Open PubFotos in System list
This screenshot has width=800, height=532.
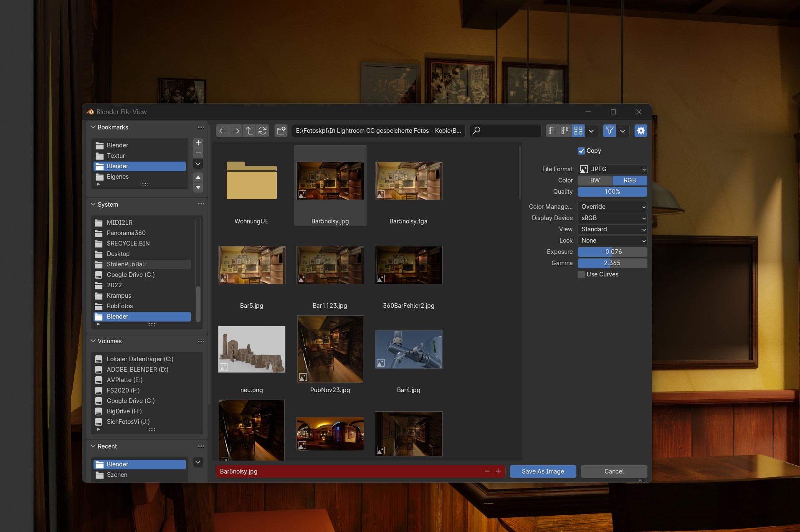(x=120, y=306)
